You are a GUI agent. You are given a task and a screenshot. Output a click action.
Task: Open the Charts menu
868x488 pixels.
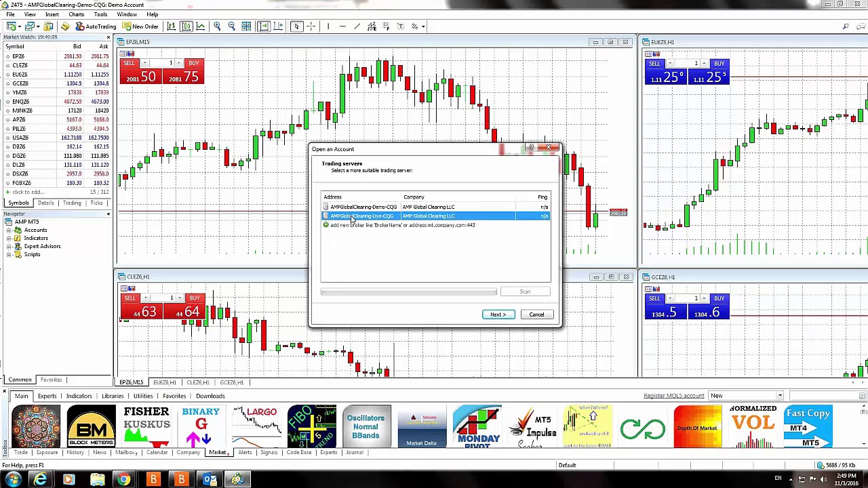tap(76, 14)
